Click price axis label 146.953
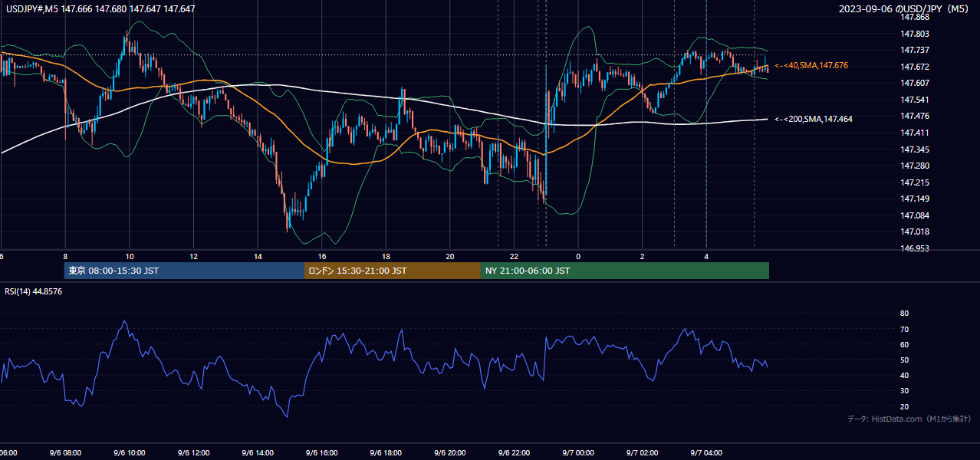The height and width of the screenshot is (460, 980). (x=916, y=248)
